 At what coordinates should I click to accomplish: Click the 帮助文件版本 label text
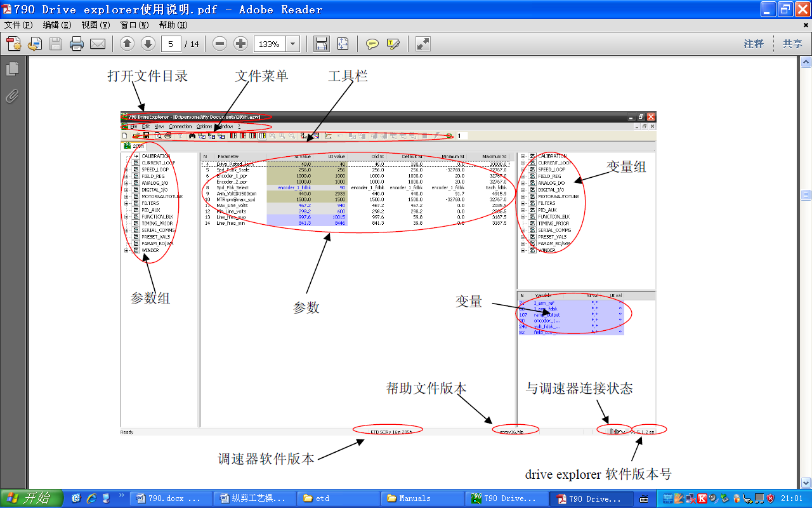coord(427,387)
